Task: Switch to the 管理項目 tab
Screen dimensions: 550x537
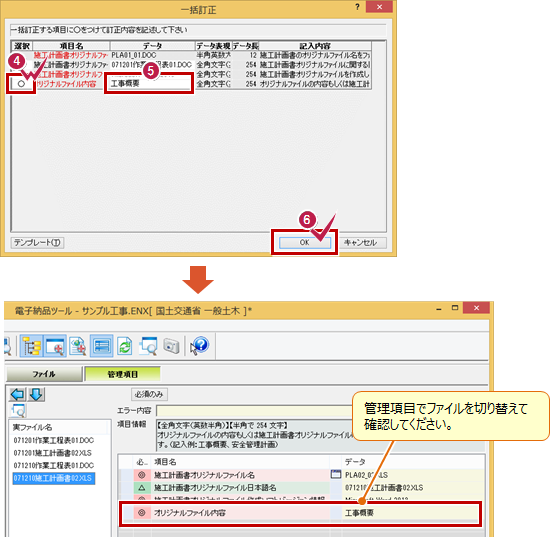Action: [x=122, y=374]
